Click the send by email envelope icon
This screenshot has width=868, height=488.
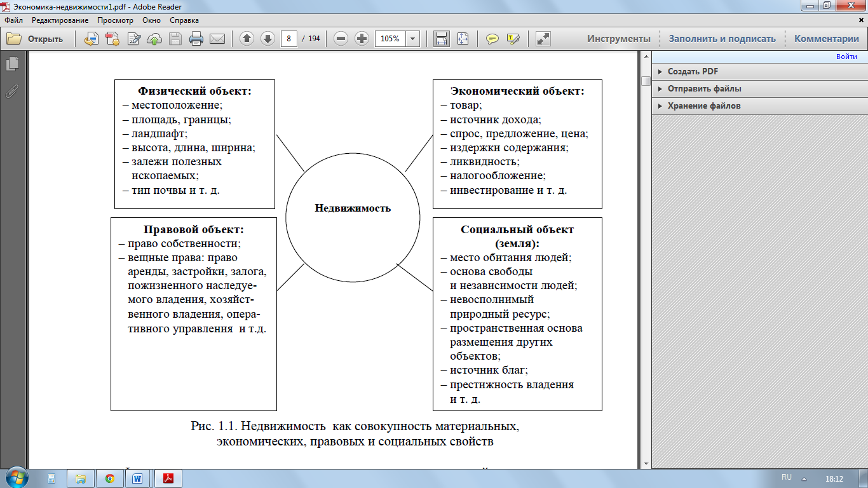tap(217, 39)
